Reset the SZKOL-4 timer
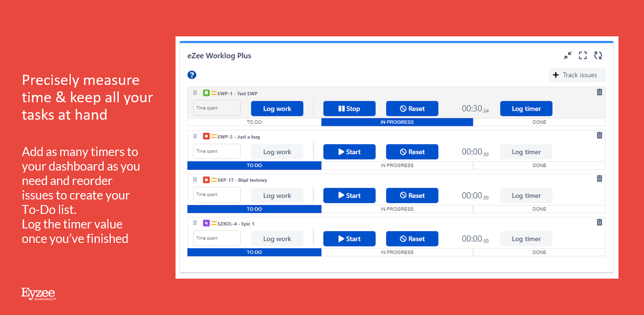644x315 pixels. click(412, 239)
